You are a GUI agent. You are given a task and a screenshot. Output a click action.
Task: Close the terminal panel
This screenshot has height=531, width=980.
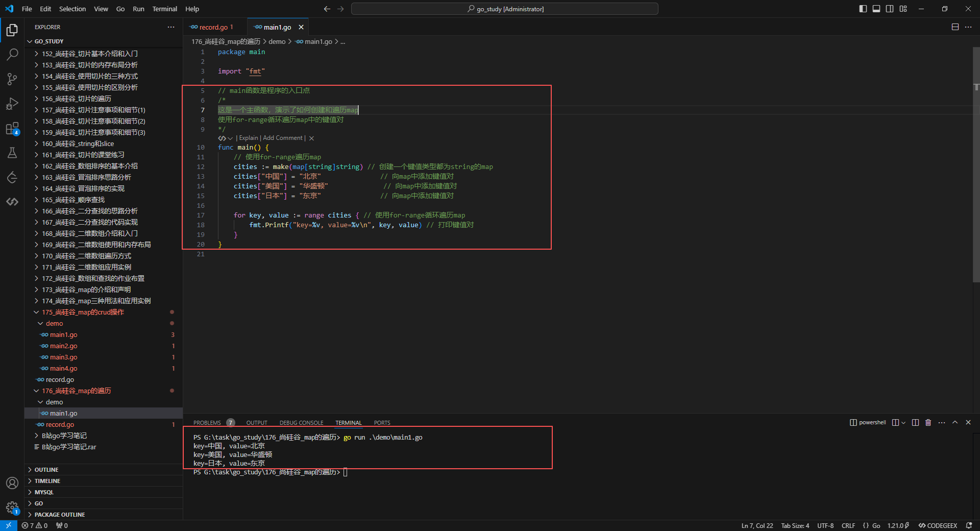[968, 422]
